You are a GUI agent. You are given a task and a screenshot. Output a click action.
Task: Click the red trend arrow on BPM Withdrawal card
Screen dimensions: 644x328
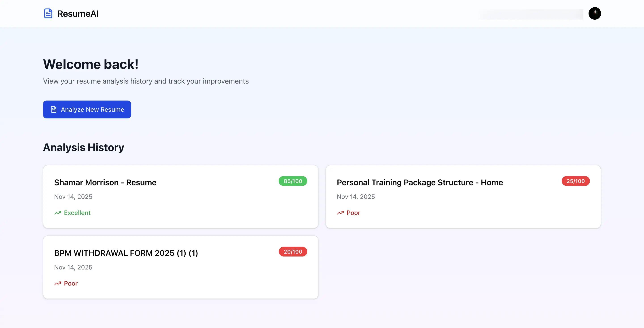pyautogui.click(x=58, y=283)
